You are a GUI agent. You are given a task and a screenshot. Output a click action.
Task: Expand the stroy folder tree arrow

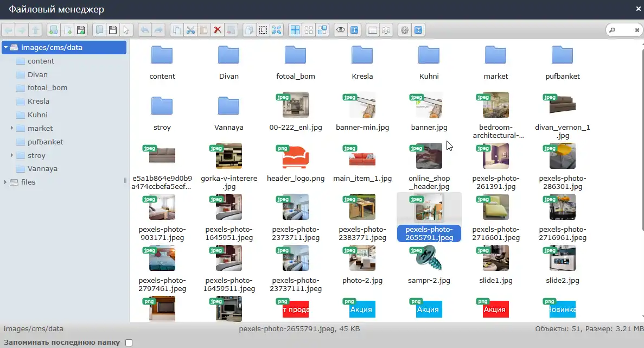click(x=12, y=155)
